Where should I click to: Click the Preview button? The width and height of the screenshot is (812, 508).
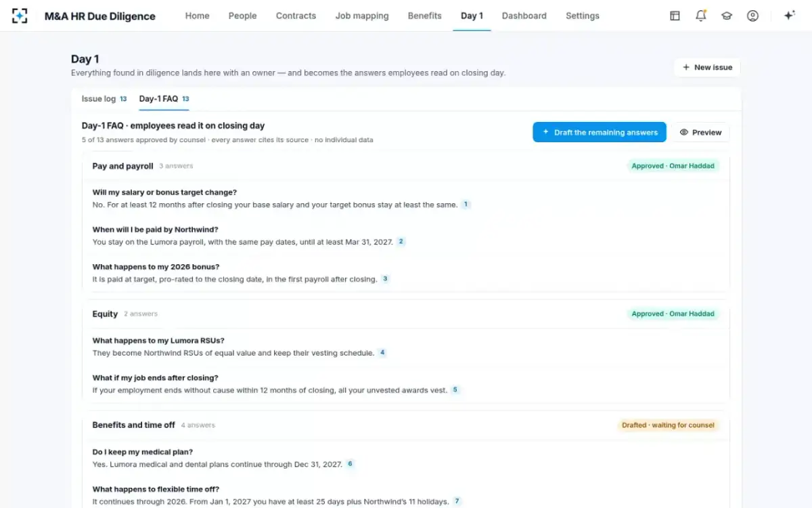click(x=700, y=132)
